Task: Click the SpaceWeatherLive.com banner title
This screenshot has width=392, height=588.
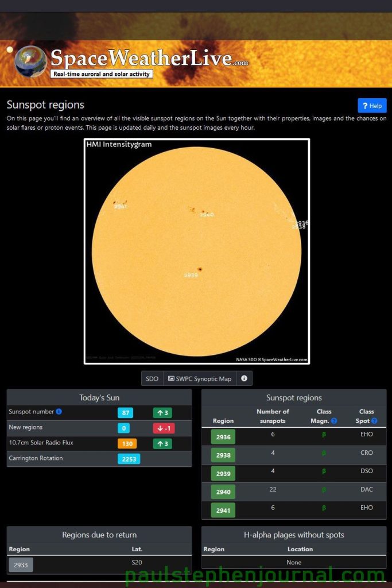Action: (149, 58)
